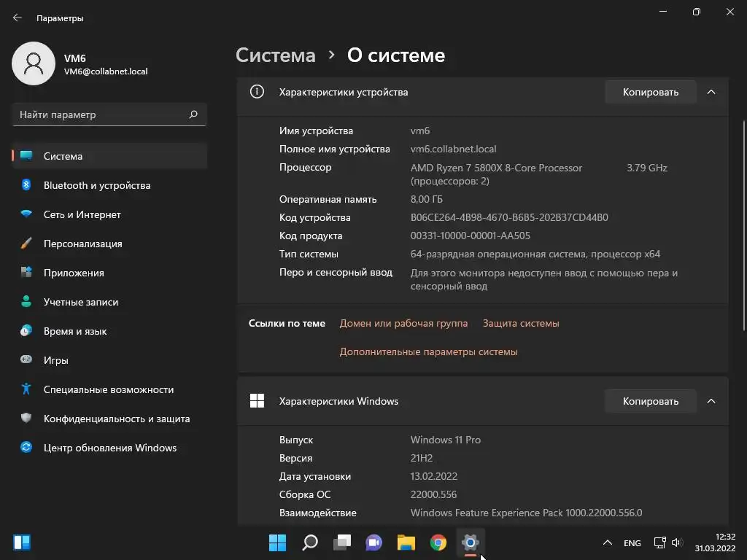The image size is (747, 560).
Task: Open Специальные возможности settings
Action: point(109,389)
